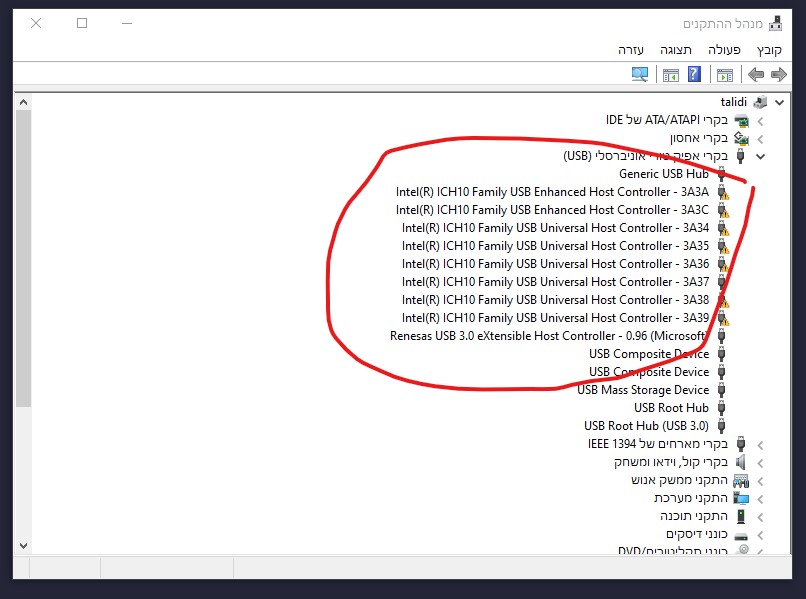The image size is (806, 599).
Task: Expand the IEEE 1394 host controllers category
Action: coord(760,445)
